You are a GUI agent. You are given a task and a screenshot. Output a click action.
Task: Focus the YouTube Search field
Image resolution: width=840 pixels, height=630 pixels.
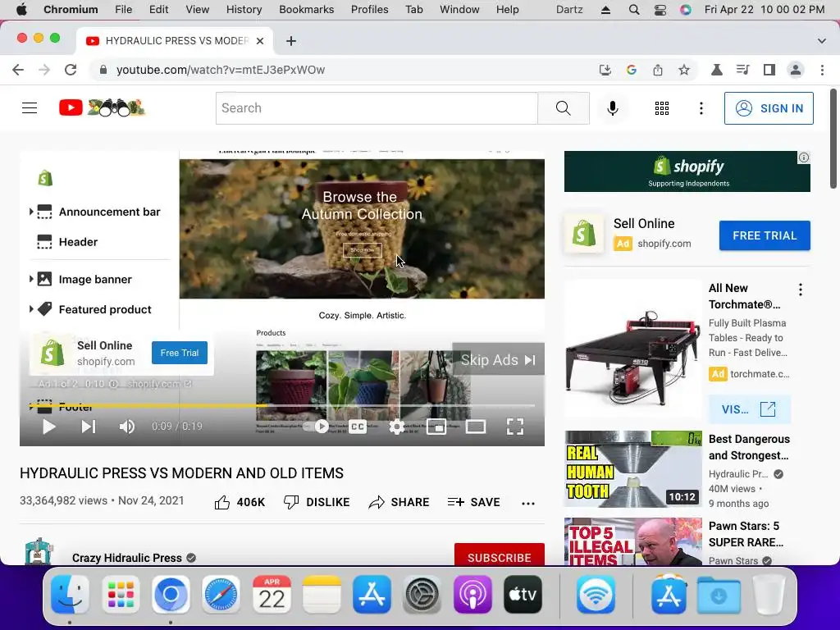[377, 108]
